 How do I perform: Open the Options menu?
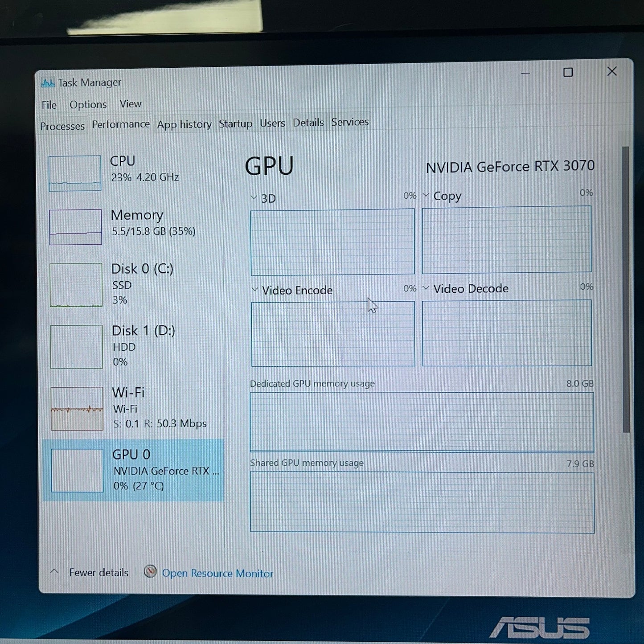88,105
